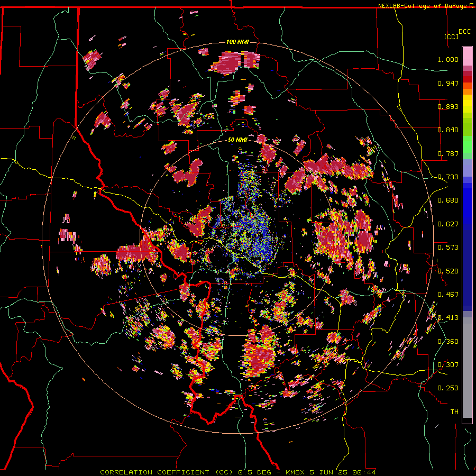
Task: Pick the bright green segment of the color bar
Action: 467,144
